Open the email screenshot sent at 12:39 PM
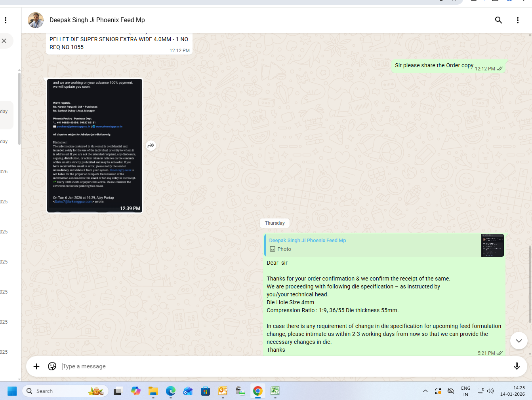Image resolution: width=532 pixels, height=400 pixels. tap(95, 145)
